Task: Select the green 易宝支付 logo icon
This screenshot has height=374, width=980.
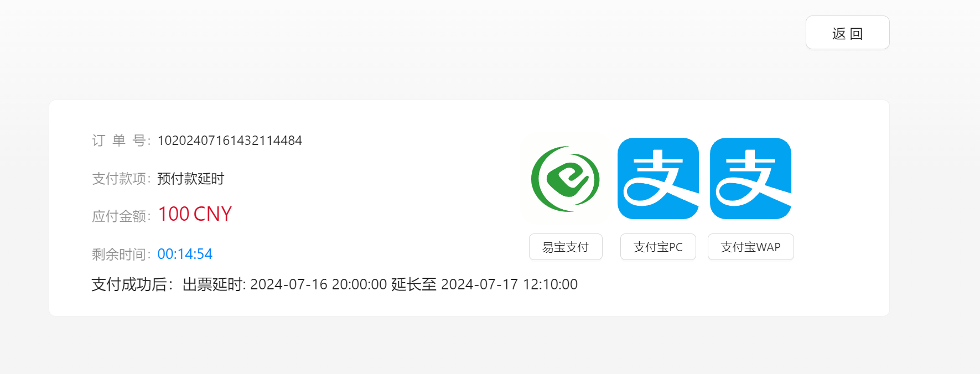Action: (566, 179)
